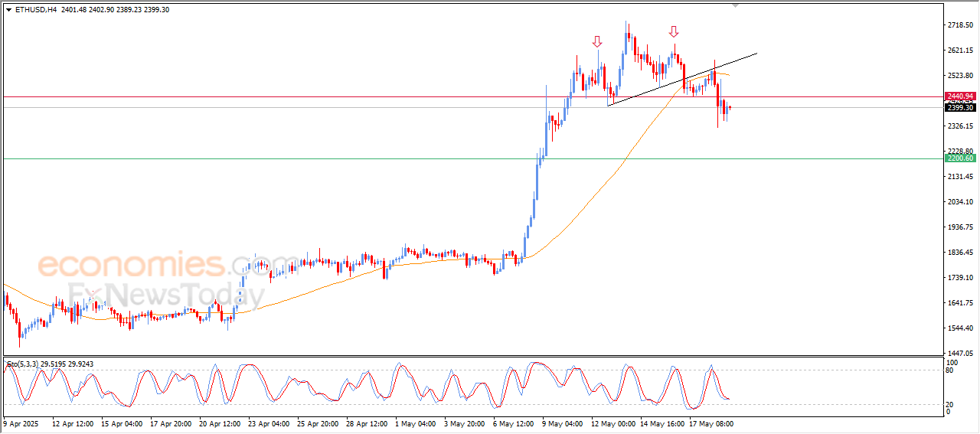Click the 6 May 12:00 time label
The width and height of the screenshot is (980, 434).
click(514, 423)
